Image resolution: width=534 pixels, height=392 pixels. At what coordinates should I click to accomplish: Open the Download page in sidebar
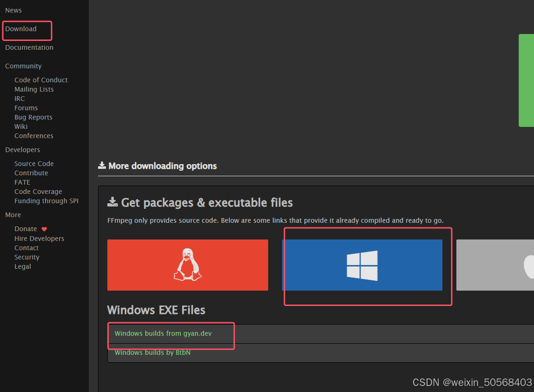click(21, 29)
